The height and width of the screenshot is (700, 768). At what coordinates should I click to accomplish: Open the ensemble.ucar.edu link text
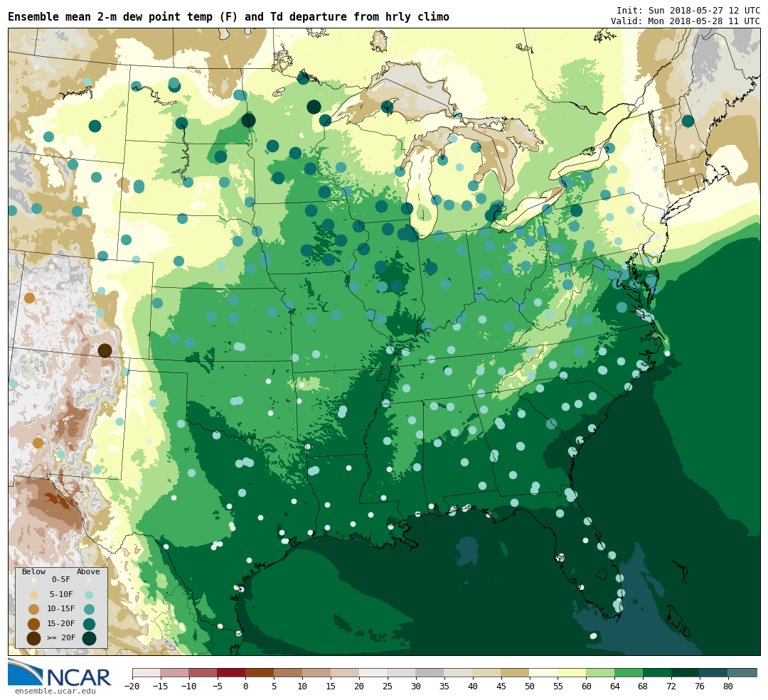[x=55, y=691]
